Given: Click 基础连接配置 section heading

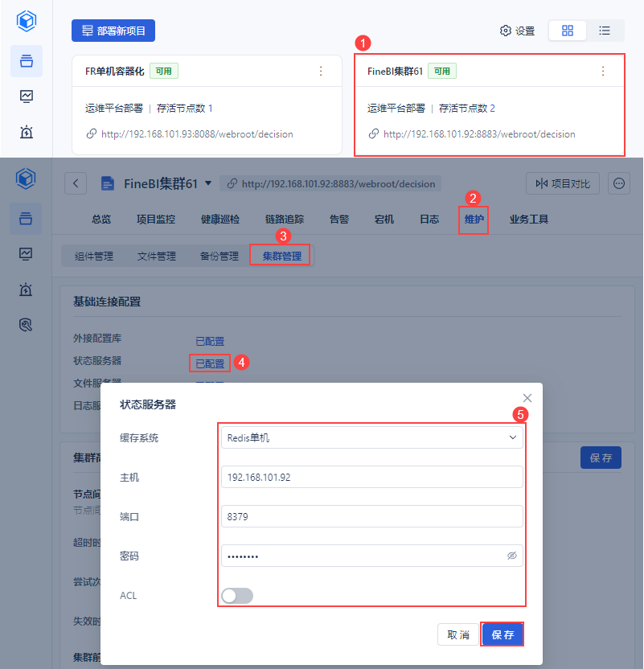Looking at the screenshot, I should [x=107, y=302].
